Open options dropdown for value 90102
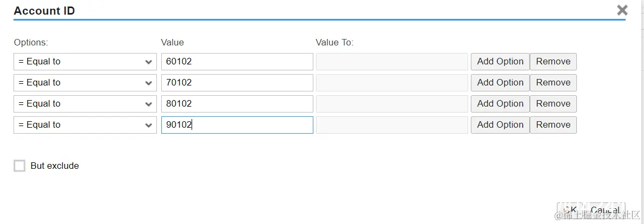Screen dimensions: 644x224 click(85, 125)
